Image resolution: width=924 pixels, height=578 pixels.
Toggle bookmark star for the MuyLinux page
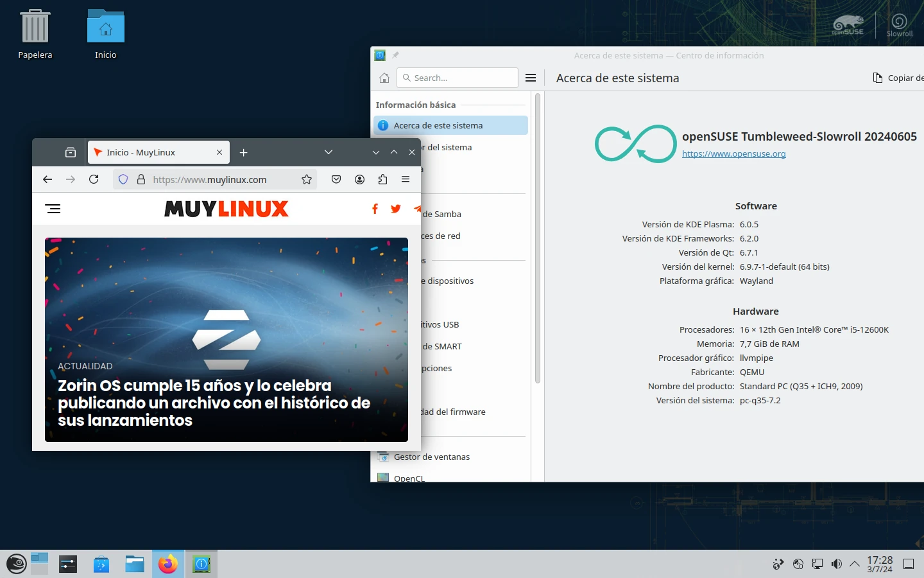[x=306, y=179]
